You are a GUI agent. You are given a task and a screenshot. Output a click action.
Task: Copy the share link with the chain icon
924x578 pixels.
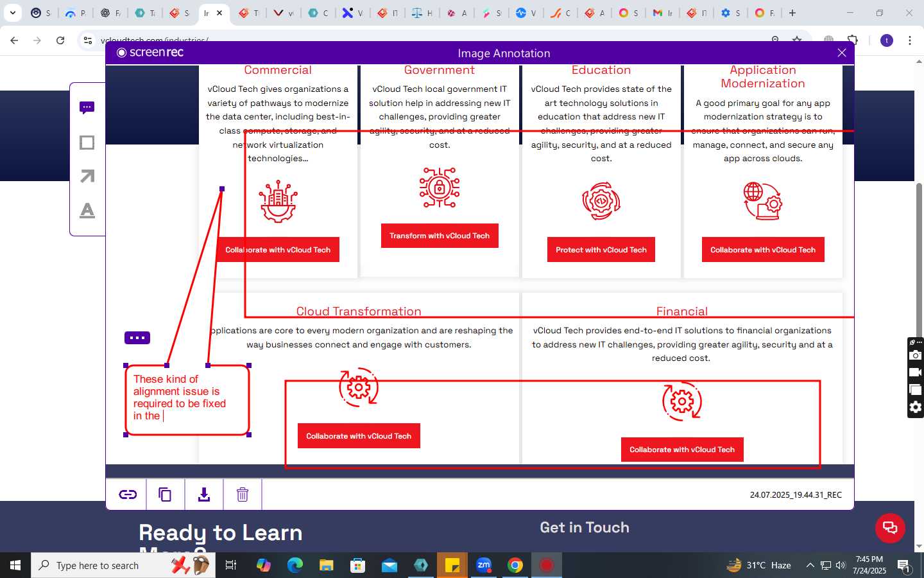[x=128, y=495]
